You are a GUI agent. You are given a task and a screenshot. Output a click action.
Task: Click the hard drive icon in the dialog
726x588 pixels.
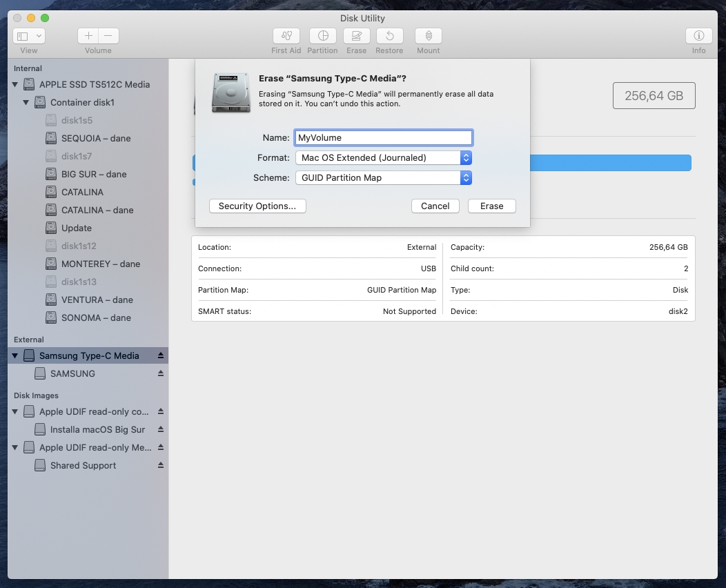231,92
